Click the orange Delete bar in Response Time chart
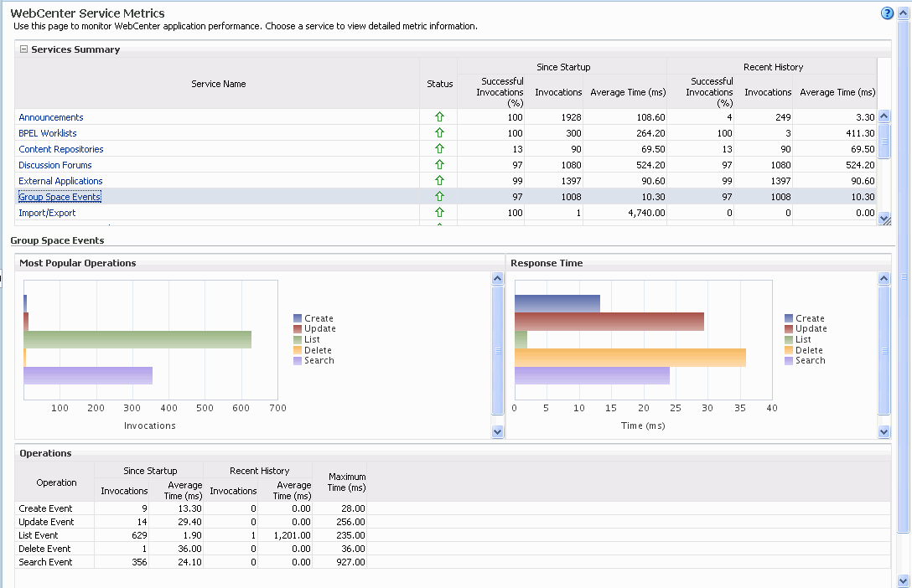This screenshot has height=588, width=912. click(x=630, y=358)
